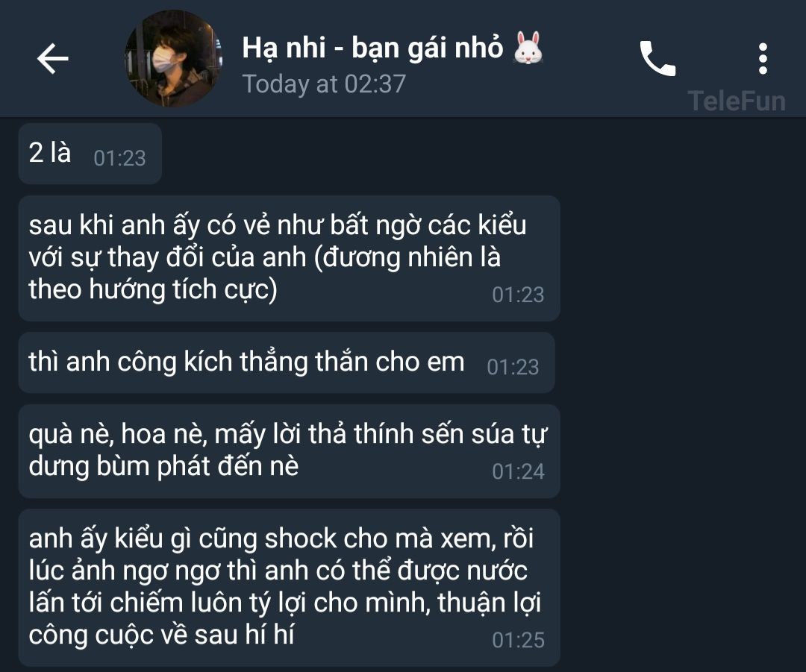Select the message starting "sau khi anh ấy"
The width and height of the screenshot is (806, 672).
coord(289,258)
